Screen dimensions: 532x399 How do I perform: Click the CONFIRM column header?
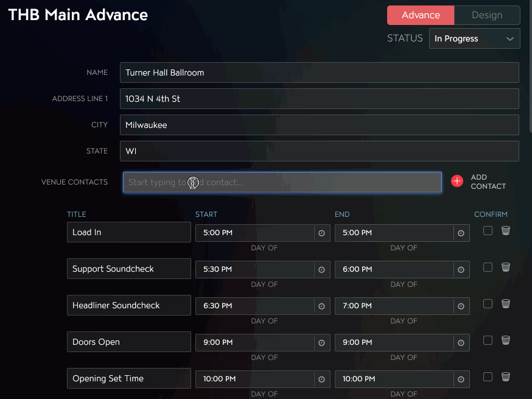tap(491, 214)
